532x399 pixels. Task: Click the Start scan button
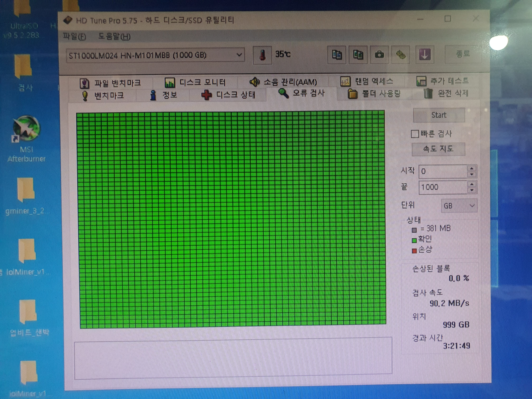pos(439,115)
